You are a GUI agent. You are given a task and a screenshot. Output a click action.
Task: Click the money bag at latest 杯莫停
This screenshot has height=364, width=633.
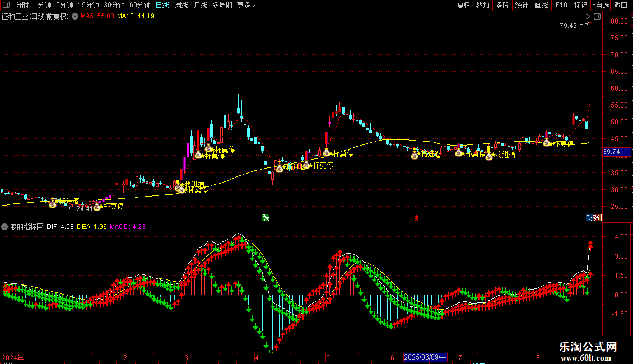tap(547, 143)
